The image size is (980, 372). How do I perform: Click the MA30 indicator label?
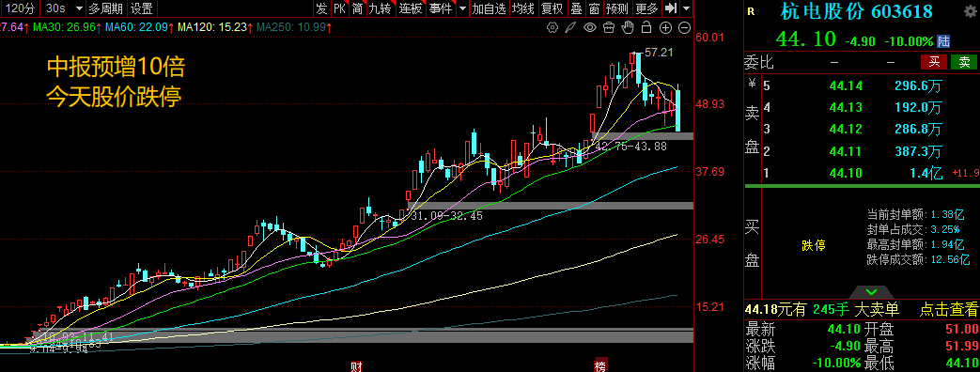67,27
